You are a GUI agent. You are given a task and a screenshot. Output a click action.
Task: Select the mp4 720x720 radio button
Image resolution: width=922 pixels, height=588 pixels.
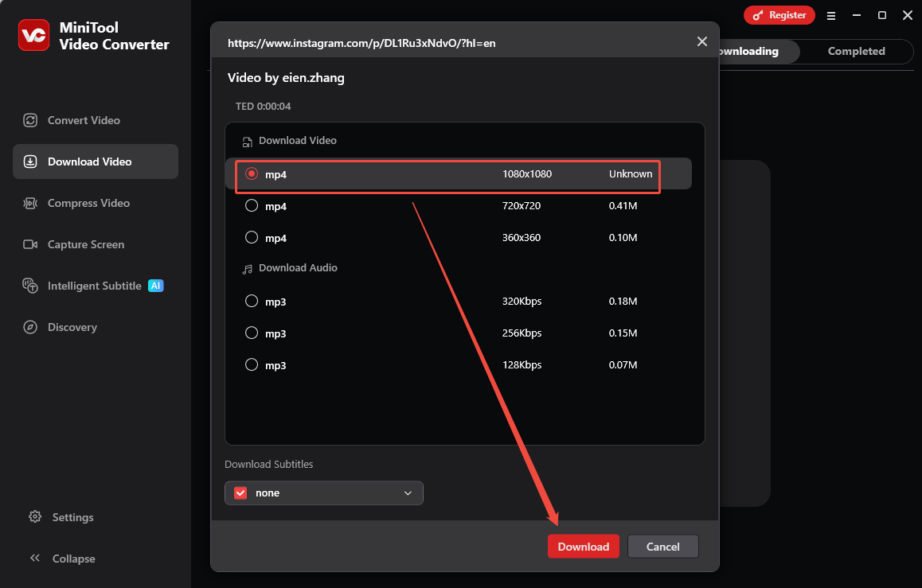(252, 205)
